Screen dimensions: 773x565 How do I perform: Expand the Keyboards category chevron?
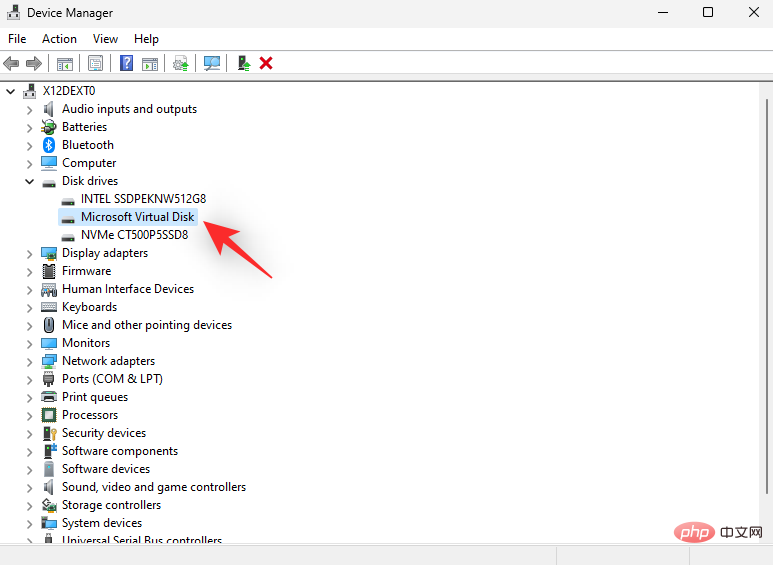30,307
